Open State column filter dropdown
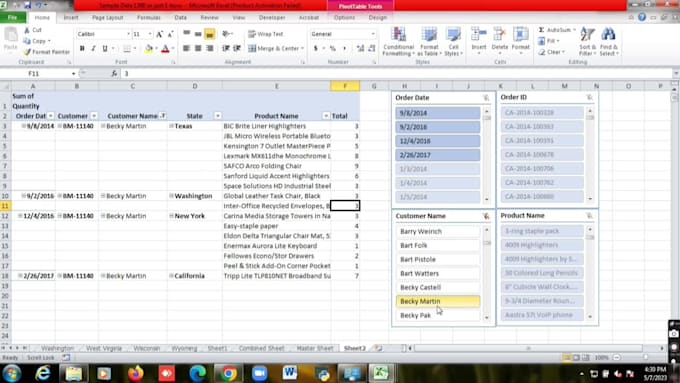680x383 pixels. point(218,116)
